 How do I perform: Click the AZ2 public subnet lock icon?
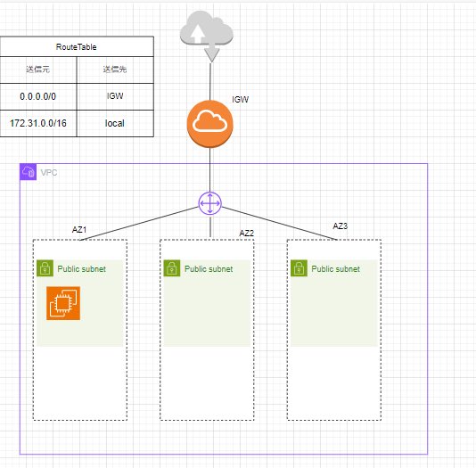(x=172, y=268)
